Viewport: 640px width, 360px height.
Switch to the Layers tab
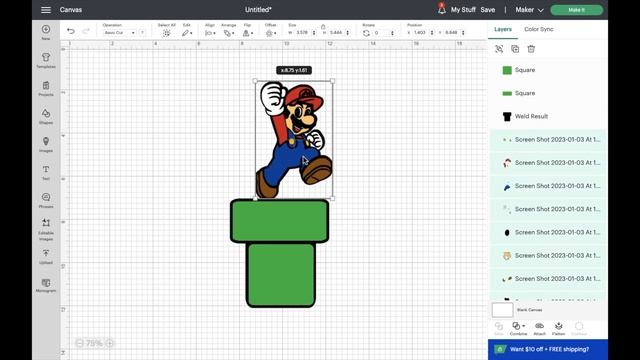click(x=503, y=29)
